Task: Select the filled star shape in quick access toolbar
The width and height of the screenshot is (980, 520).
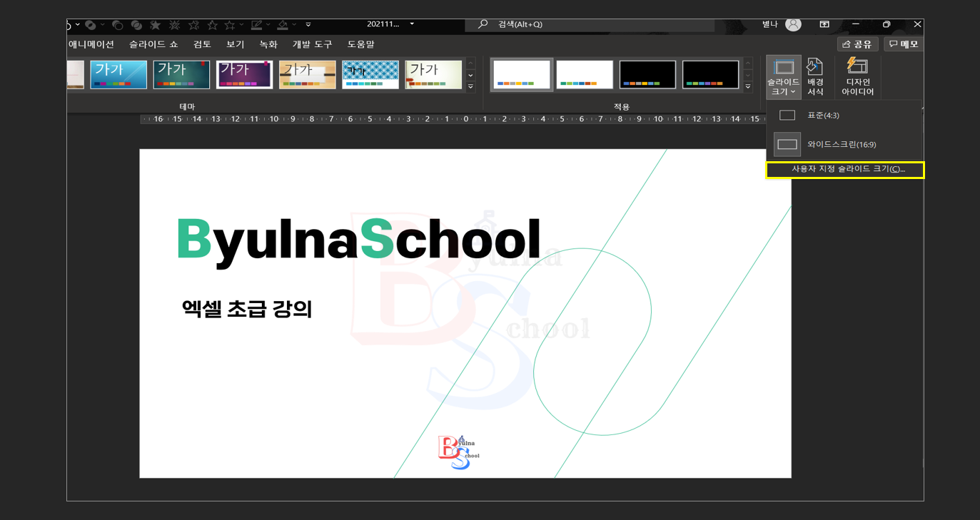Action: point(156,25)
